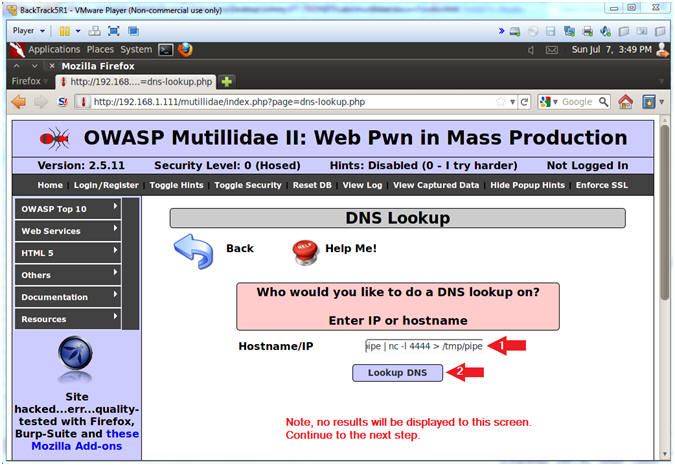675x466 pixels.
Task: Open the View Captured Data link
Action: [x=436, y=185]
